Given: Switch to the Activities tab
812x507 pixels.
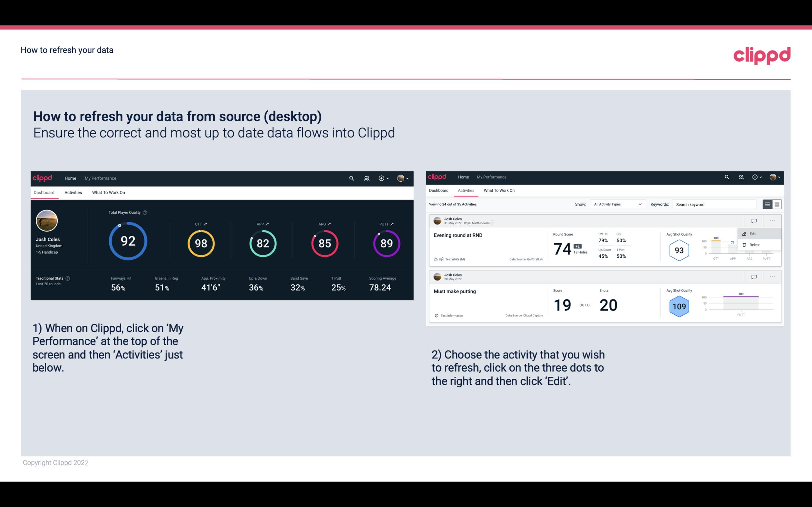Looking at the screenshot, I should [73, 192].
